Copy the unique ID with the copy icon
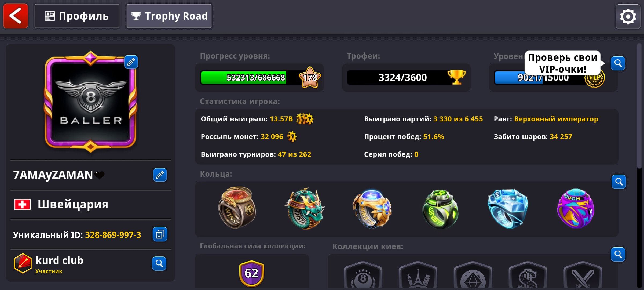644x290 pixels. coord(160,234)
